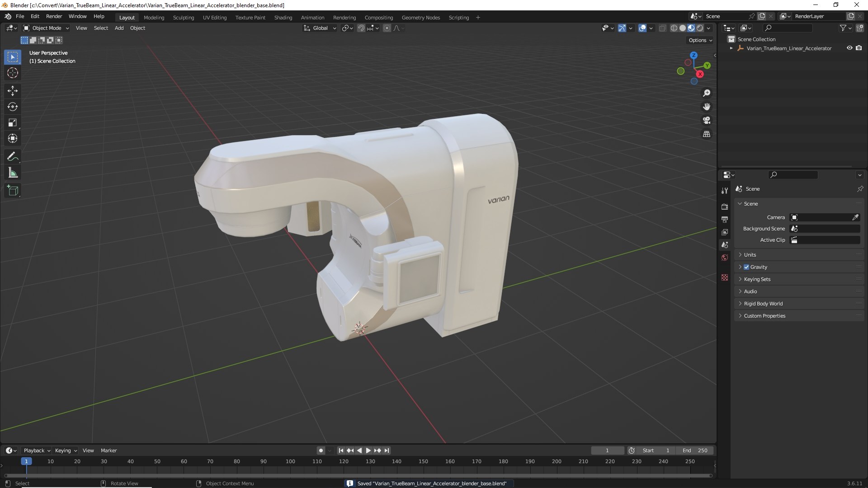Select the Move tool
Viewport: 868px width, 488px height.
point(13,91)
